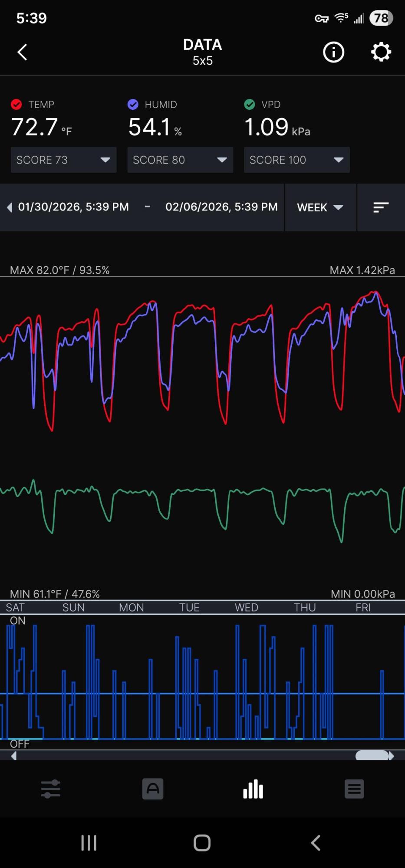Open the chart filter lines icon
The height and width of the screenshot is (868, 405).
click(x=381, y=207)
